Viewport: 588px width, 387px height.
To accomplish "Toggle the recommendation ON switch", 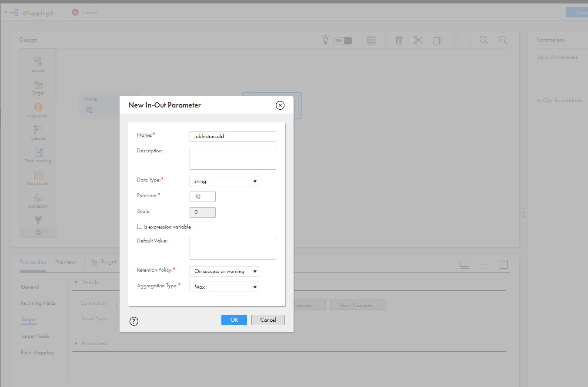I will pos(343,40).
